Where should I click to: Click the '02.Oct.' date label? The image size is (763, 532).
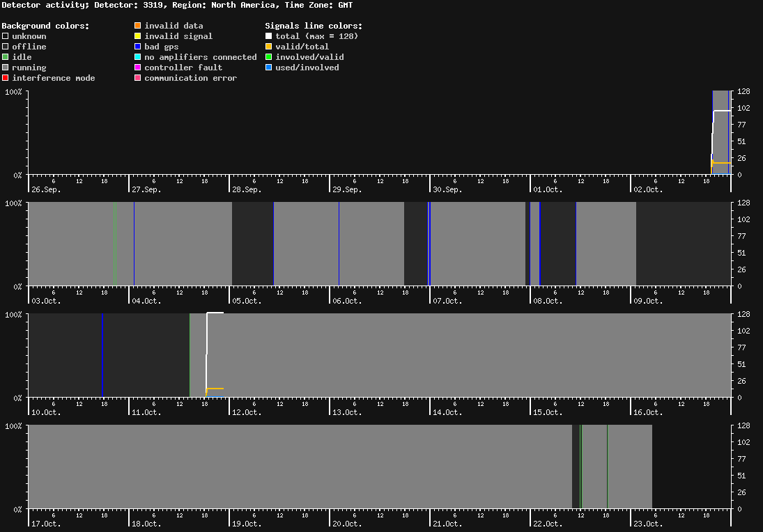pos(648,189)
